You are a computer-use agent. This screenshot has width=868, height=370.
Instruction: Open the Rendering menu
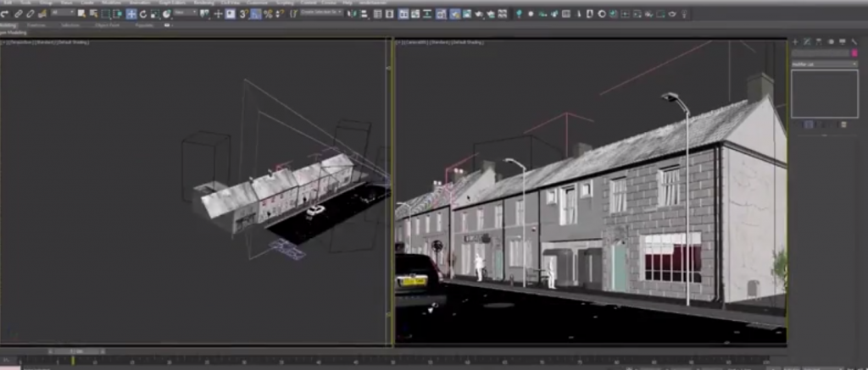(203, 3)
